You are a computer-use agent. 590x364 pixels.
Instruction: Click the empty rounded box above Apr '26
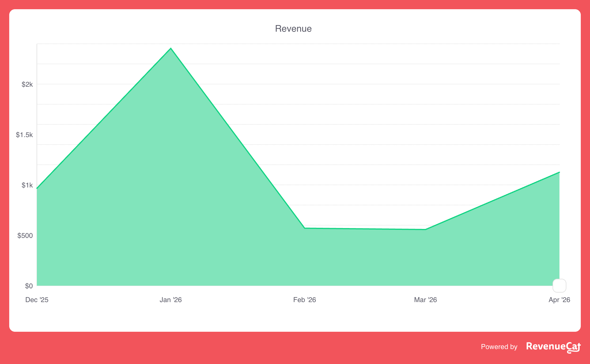(559, 286)
